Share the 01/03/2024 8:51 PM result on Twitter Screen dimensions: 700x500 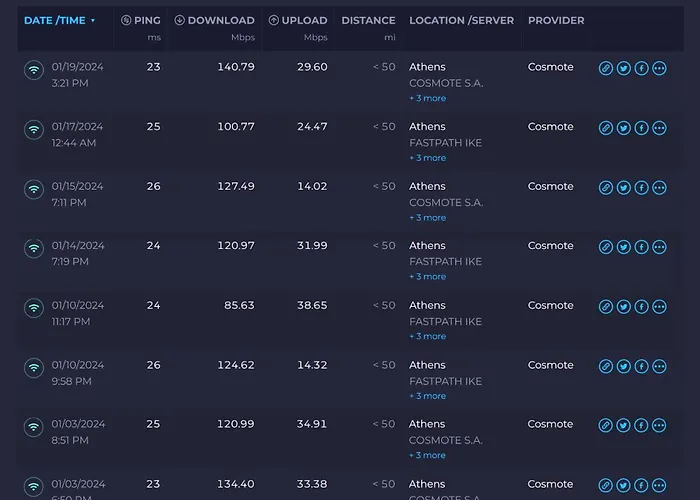pyautogui.click(x=624, y=425)
